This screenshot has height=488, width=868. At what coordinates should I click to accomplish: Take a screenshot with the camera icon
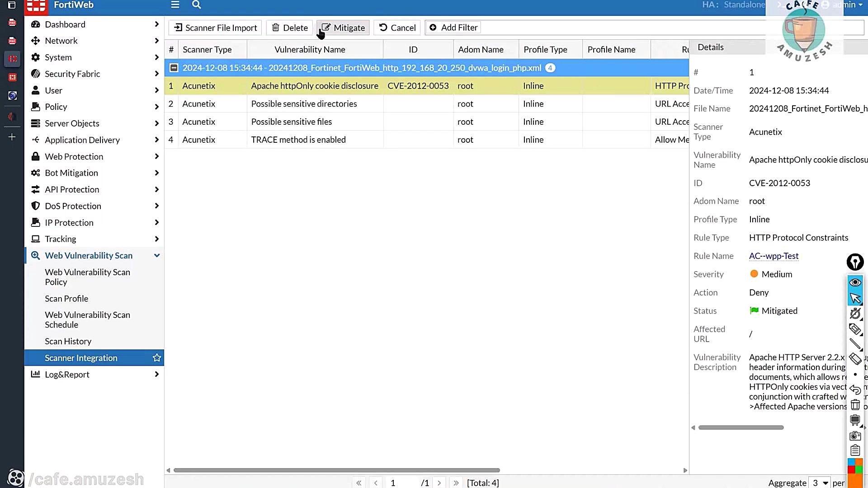[x=855, y=436]
